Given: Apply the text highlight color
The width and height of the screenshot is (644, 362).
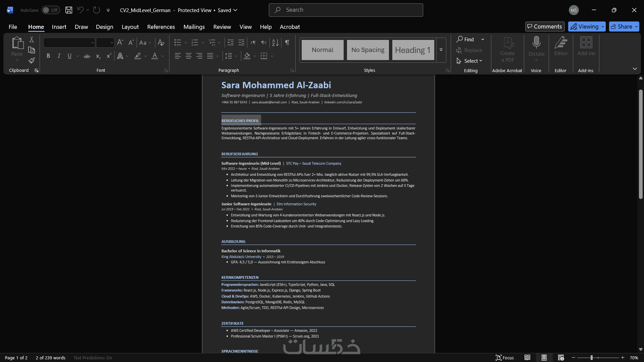Looking at the screenshot, I should pyautogui.click(x=138, y=56).
